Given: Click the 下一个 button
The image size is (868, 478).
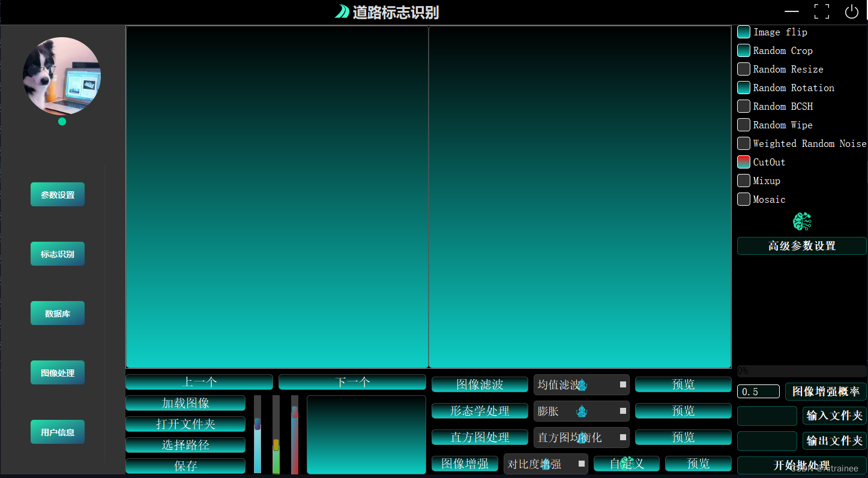Looking at the screenshot, I should click(x=352, y=382).
